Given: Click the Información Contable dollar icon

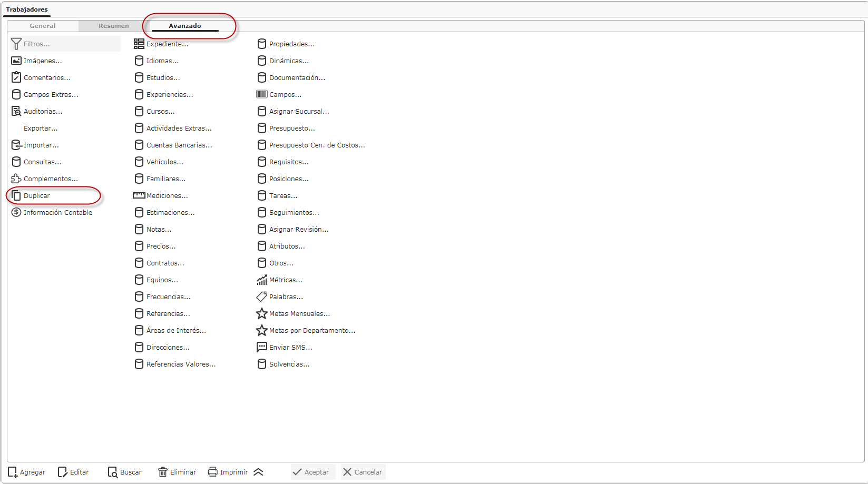Looking at the screenshot, I should pyautogui.click(x=16, y=212).
